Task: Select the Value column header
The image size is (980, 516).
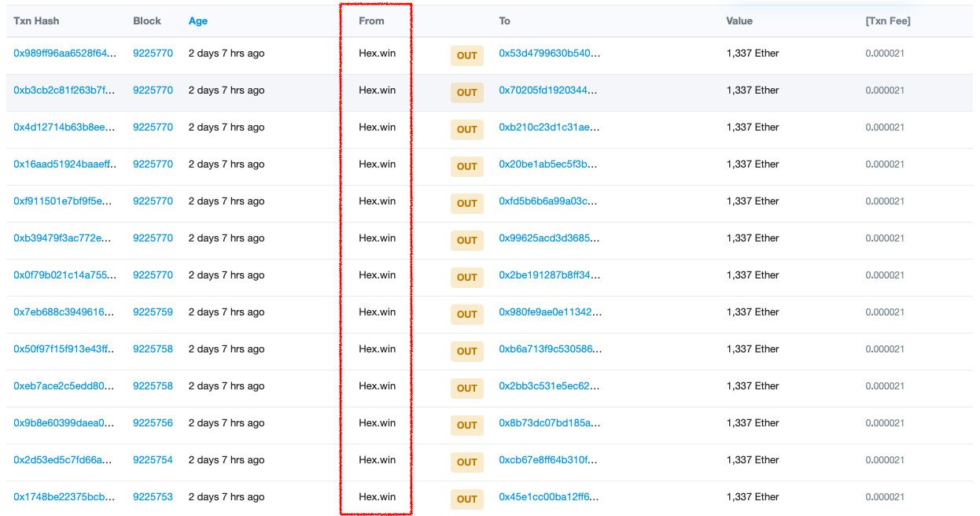Action: coord(739,21)
